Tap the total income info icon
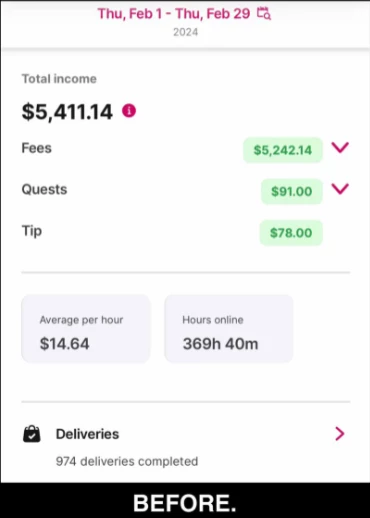370x518 pixels. coord(129,111)
